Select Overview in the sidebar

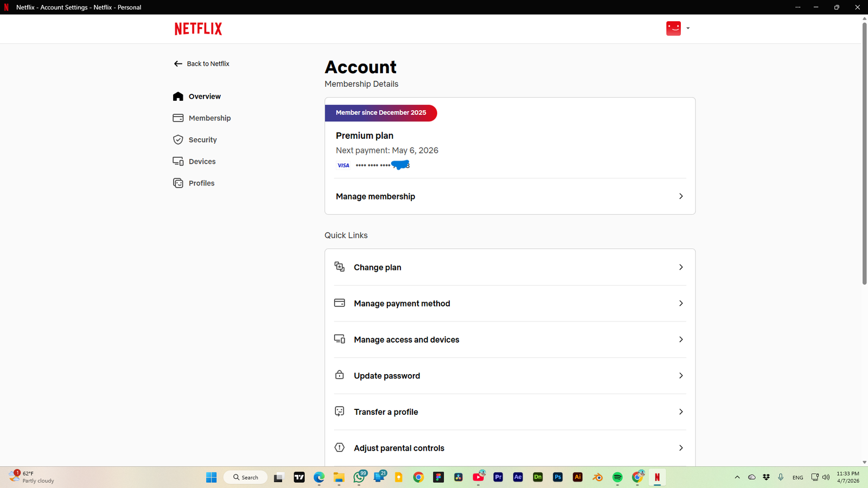pos(205,97)
